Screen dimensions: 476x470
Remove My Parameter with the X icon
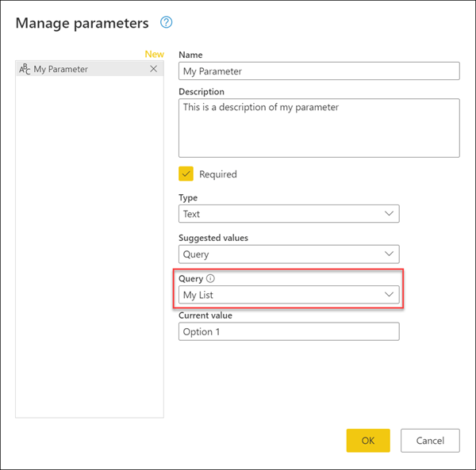click(154, 69)
